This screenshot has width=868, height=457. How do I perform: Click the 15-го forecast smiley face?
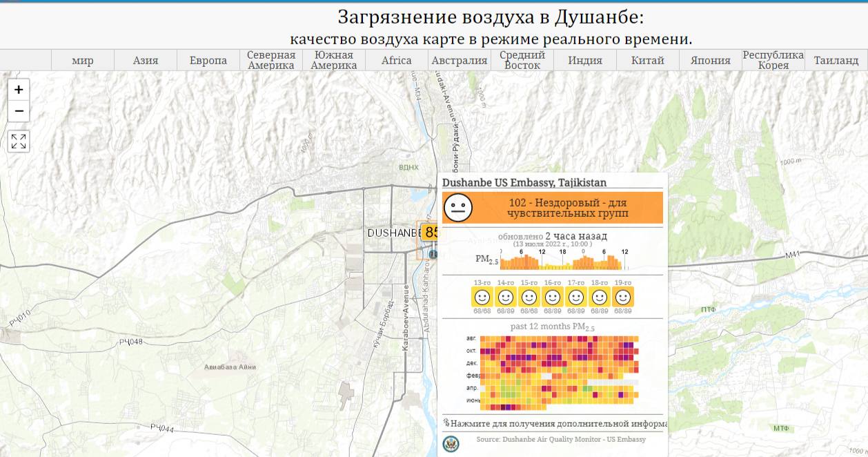[529, 297]
